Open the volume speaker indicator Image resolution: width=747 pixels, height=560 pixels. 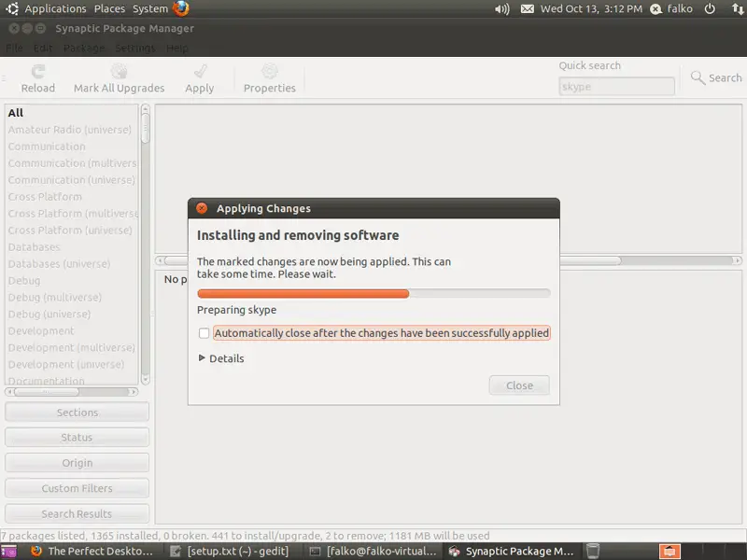pos(501,9)
